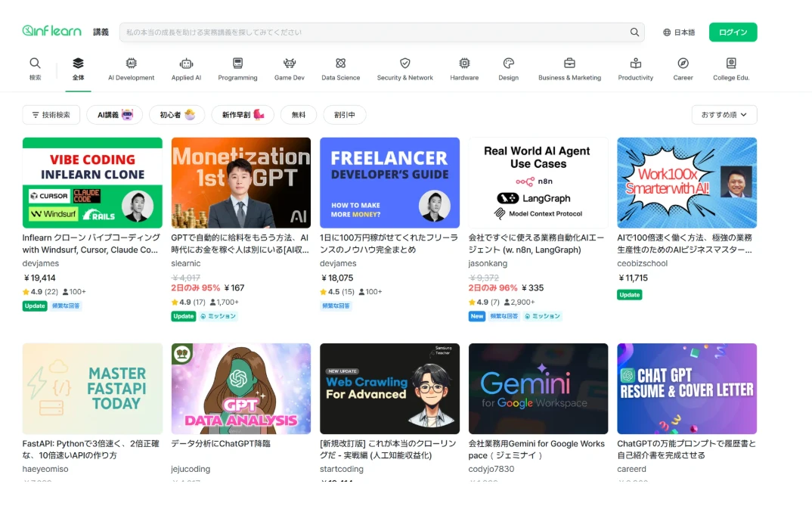This screenshot has width=812, height=509.
Task: Choose the Security & Network shield icon
Action: (x=404, y=64)
